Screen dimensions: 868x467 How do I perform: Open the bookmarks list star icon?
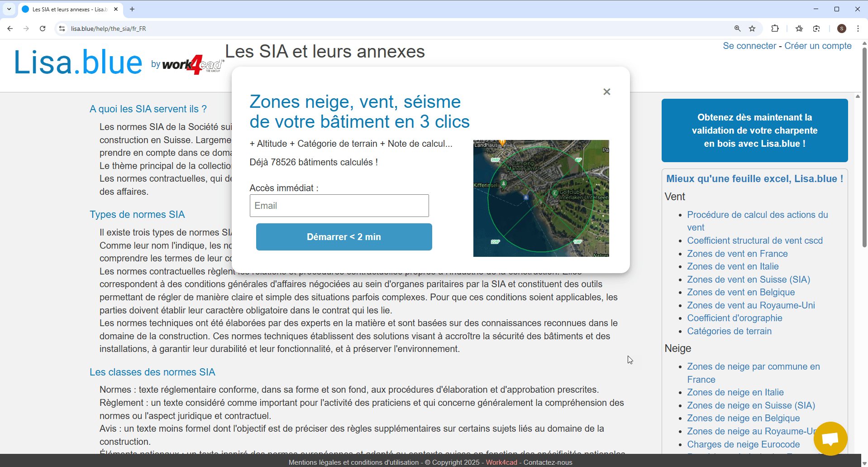[799, 29]
